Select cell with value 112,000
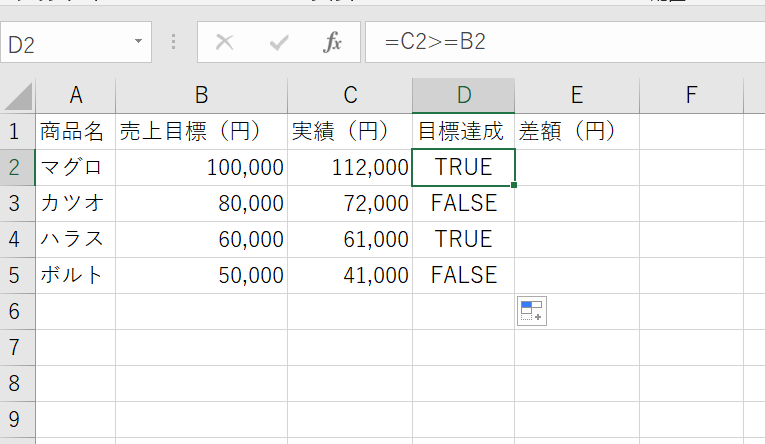Viewport: 765px width, 444px height. tap(349, 167)
